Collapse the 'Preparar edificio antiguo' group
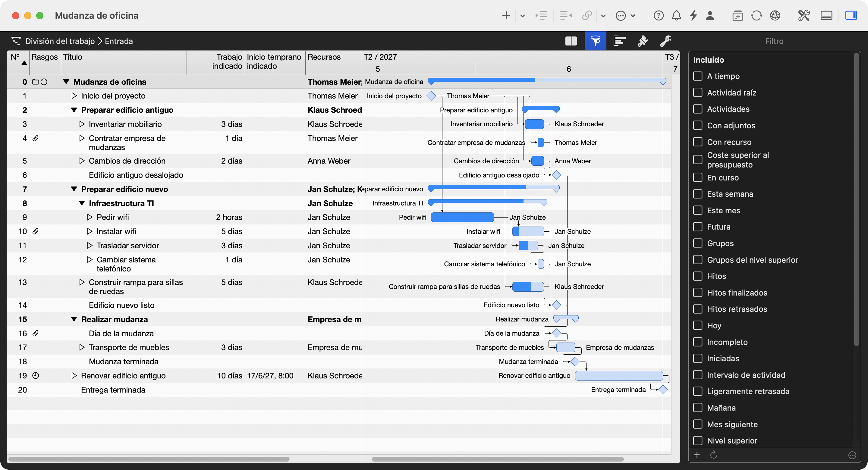 pos(74,110)
